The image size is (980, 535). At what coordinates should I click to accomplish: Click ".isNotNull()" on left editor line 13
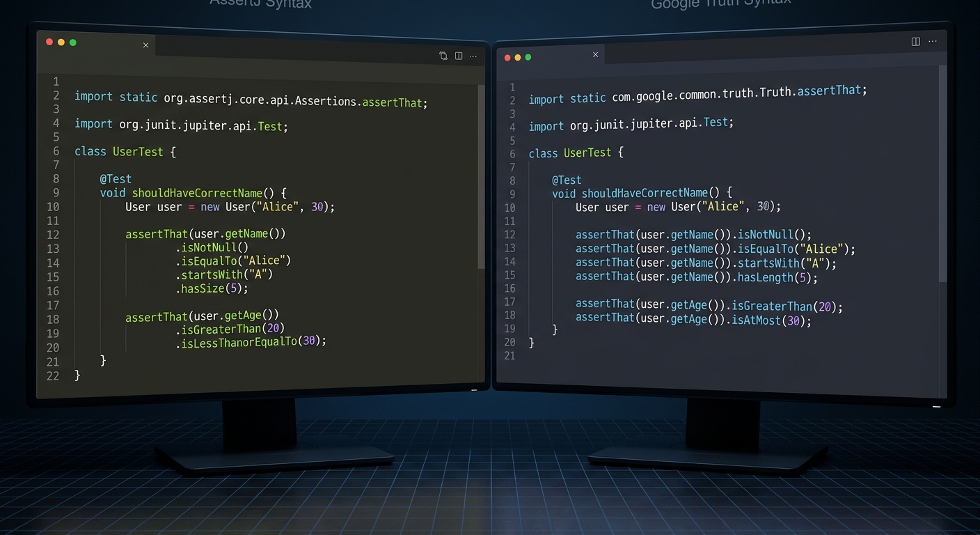pyautogui.click(x=212, y=247)
